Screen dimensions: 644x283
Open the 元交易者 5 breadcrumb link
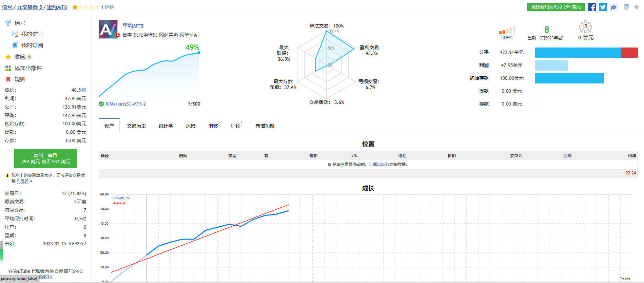click(x=30, y=7)
